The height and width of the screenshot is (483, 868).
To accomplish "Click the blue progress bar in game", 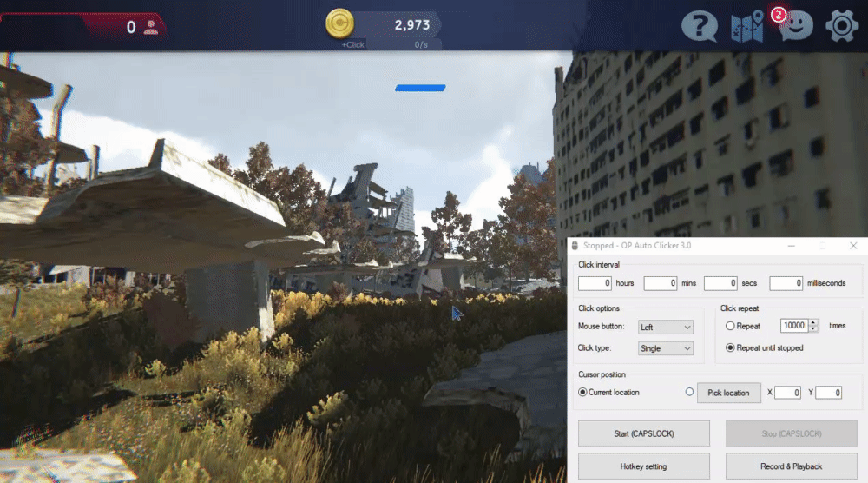I will tap(420, 88).
